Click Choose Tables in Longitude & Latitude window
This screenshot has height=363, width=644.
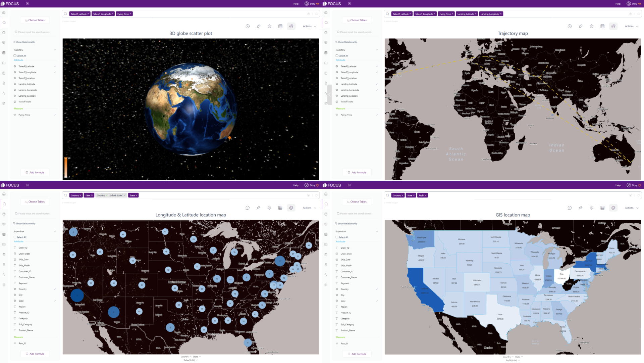(x=35, y=202)
